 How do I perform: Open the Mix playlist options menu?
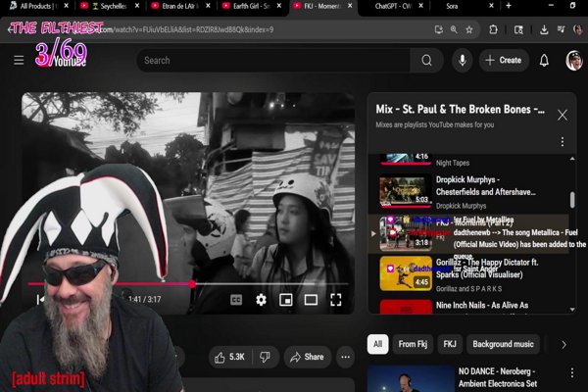point(563,142)
